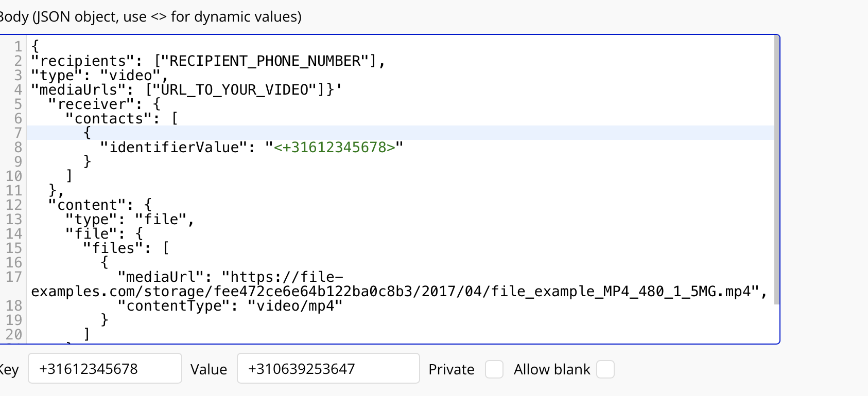The height and width of the screenshot is (396, 868).
Task: Click the highlighted line 7 opening brace
Action: (x=87, y=133)
